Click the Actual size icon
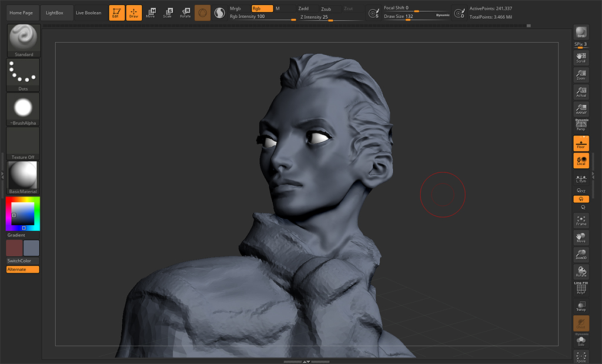This screenshot has width=602, height=364. [581, 92]
